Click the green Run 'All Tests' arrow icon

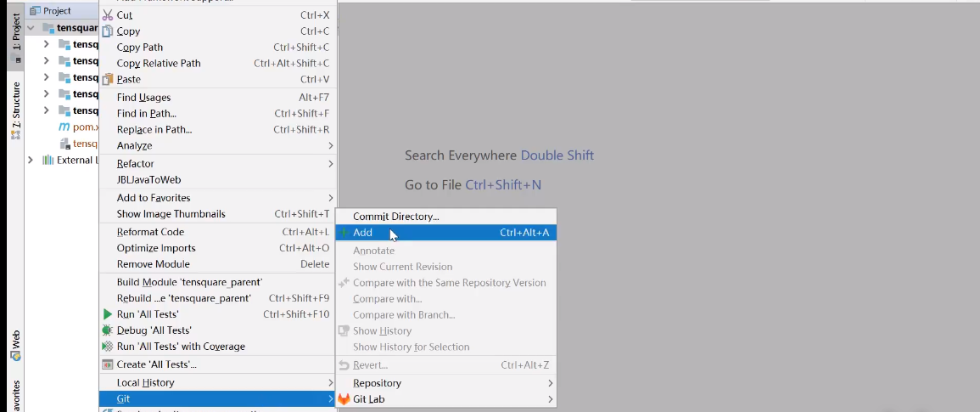coord(108,314)
